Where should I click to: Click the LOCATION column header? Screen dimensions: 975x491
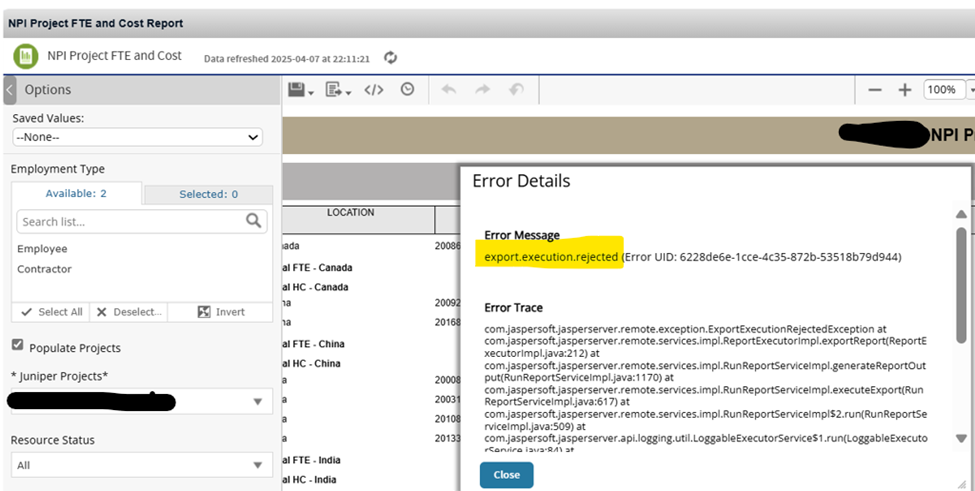pos(351,213)
